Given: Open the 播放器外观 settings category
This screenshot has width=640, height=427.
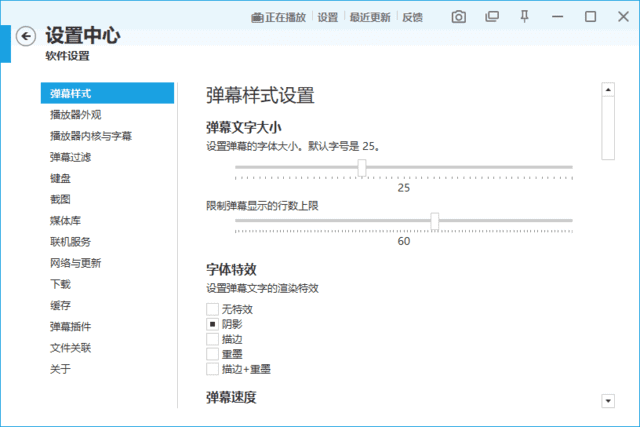Looking at the screenshot, I should coord(75,114).
